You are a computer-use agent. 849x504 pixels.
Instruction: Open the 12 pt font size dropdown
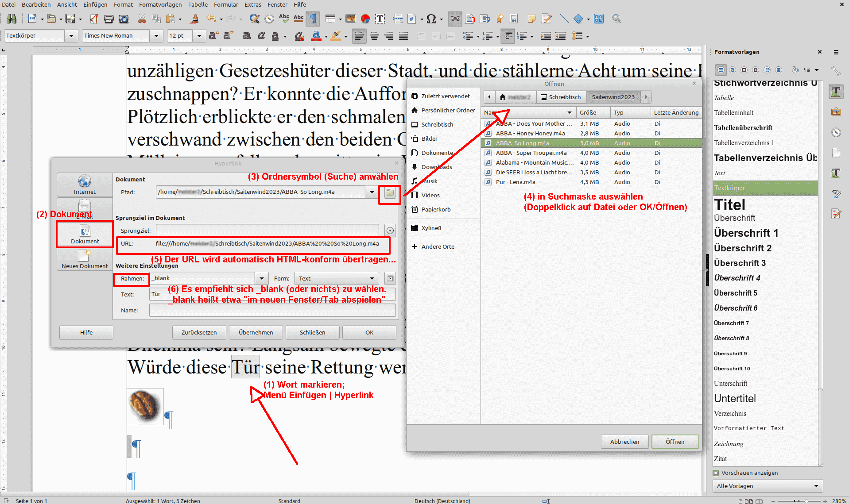[x=199, y=36]
